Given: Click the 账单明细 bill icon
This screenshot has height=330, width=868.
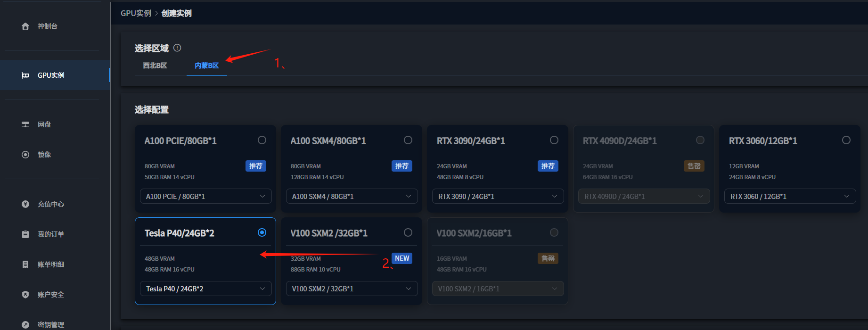Looking at the screenshot, I should [x=25, y=264].
